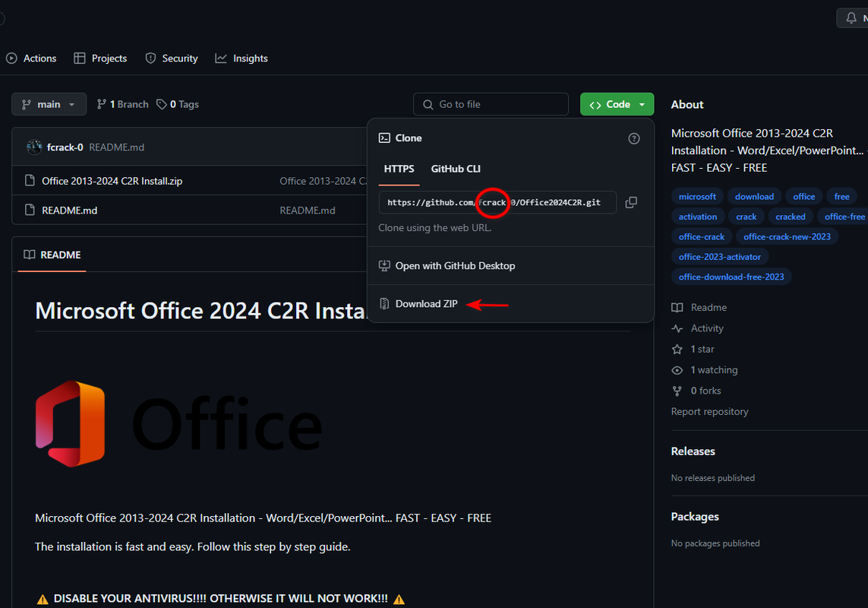Image resolution: width=868 pixels, height=608 pixels.
Task: Toggle the green Code dropdown button
Action: click(617, 104)
